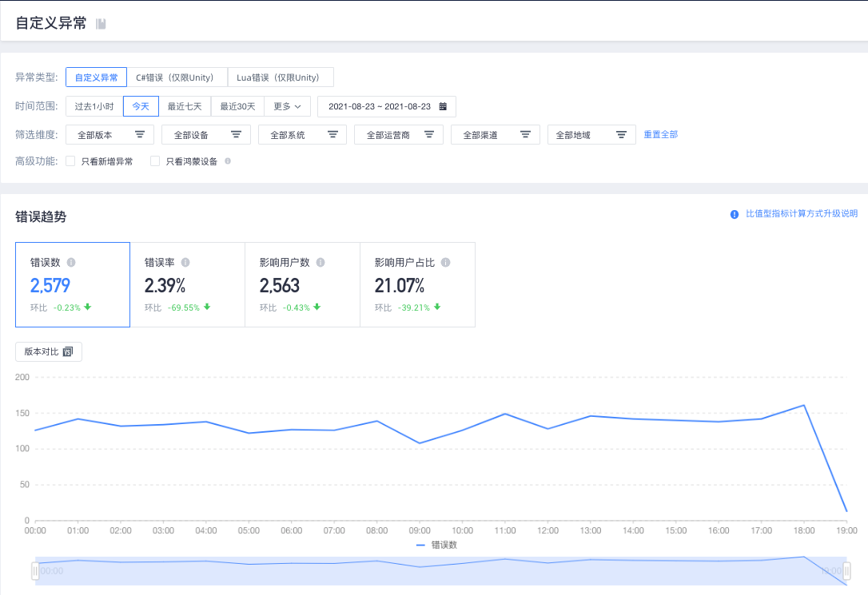Open the calendar icon in date range field
868x595 pixels.
pos(443,106)
